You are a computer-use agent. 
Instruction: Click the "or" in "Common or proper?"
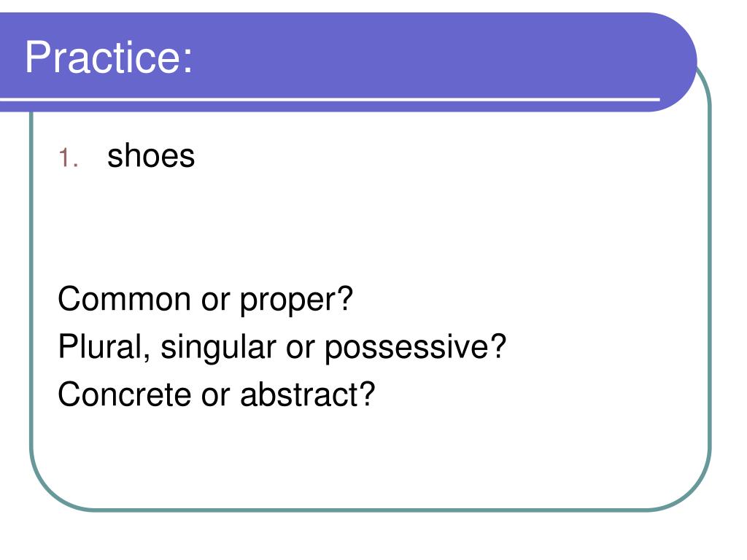point(215,300)
